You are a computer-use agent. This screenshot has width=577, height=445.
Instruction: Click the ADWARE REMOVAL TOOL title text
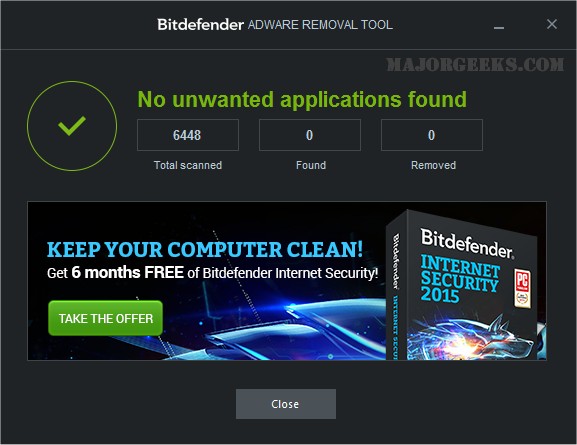(x=320, y=25)
